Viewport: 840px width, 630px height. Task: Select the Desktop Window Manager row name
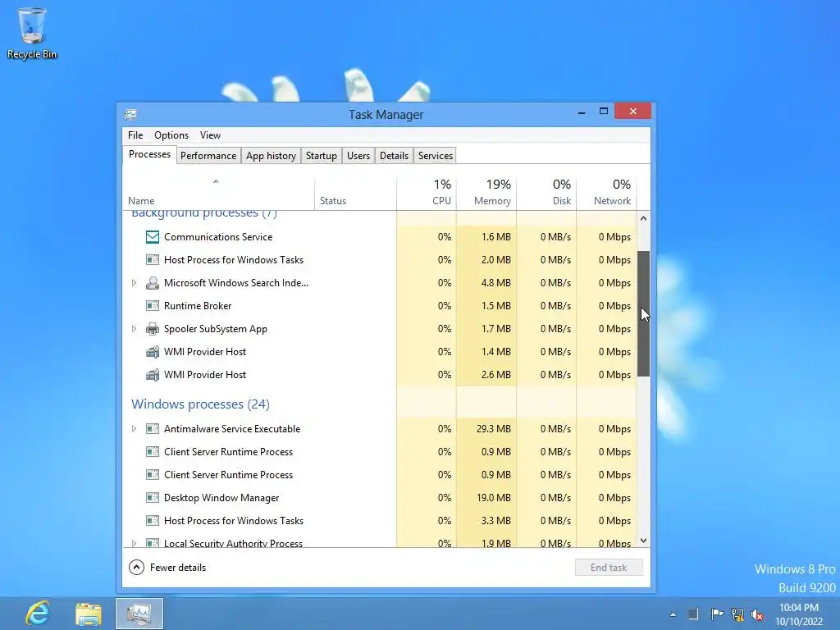pos(221,498)
